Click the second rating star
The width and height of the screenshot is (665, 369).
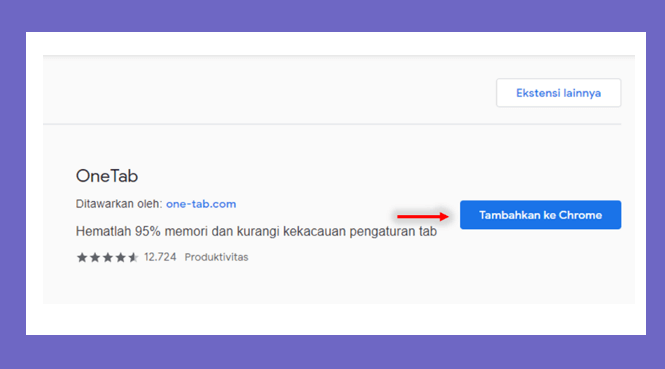95,257
